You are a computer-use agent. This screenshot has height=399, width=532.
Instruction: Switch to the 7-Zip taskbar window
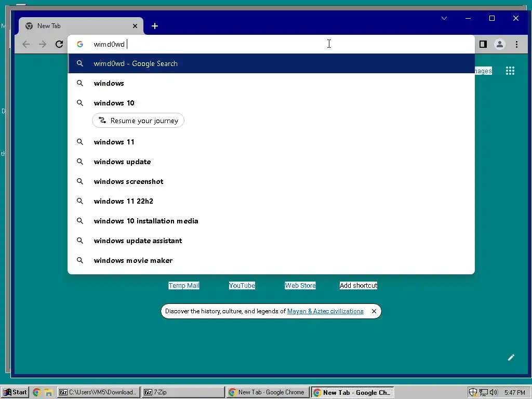pyautogui.click(x=183, y=392)
